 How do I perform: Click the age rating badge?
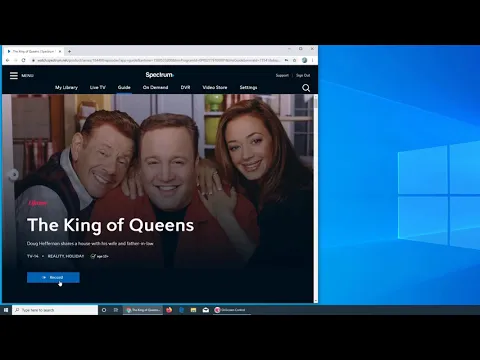pos(99,256)
